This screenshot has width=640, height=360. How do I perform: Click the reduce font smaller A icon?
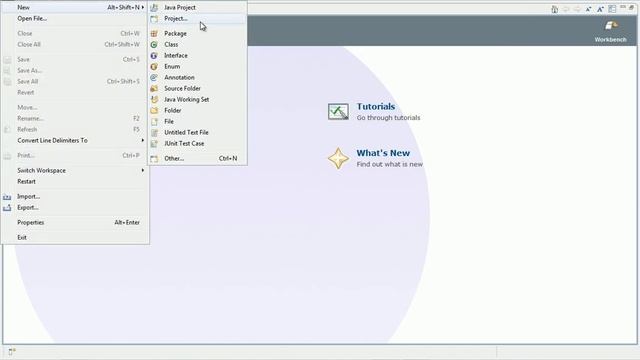coord(588,9)
